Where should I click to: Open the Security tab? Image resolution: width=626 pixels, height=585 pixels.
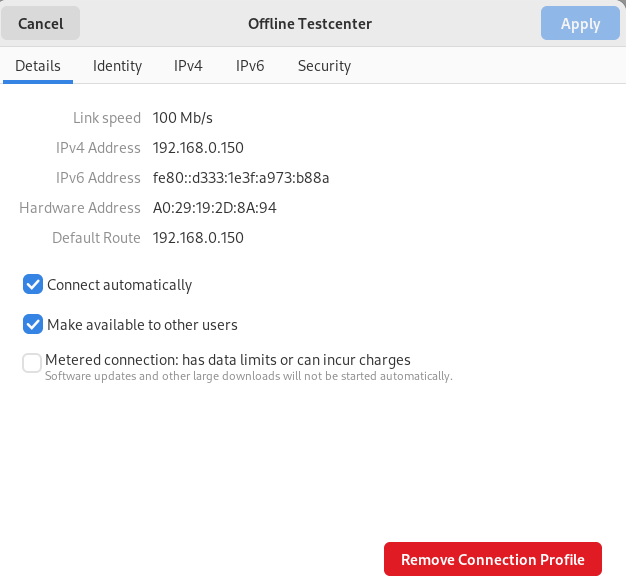[324, 66]
